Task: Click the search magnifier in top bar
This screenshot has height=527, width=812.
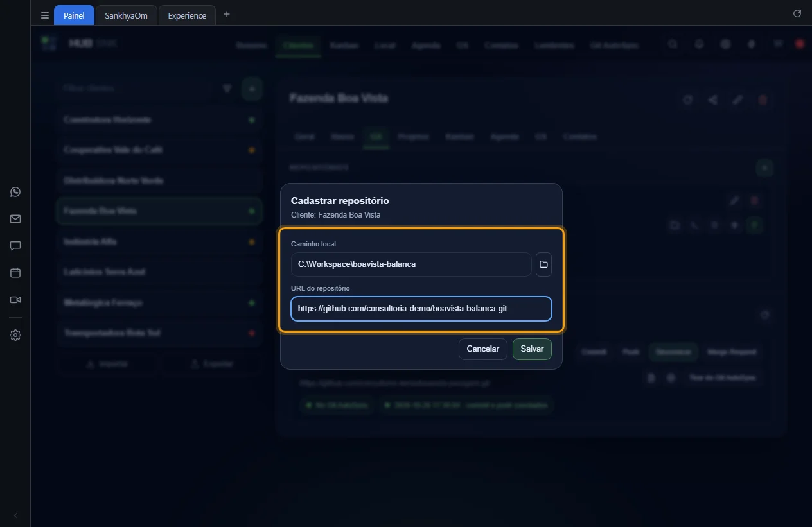Action: (x=672, y=44)
